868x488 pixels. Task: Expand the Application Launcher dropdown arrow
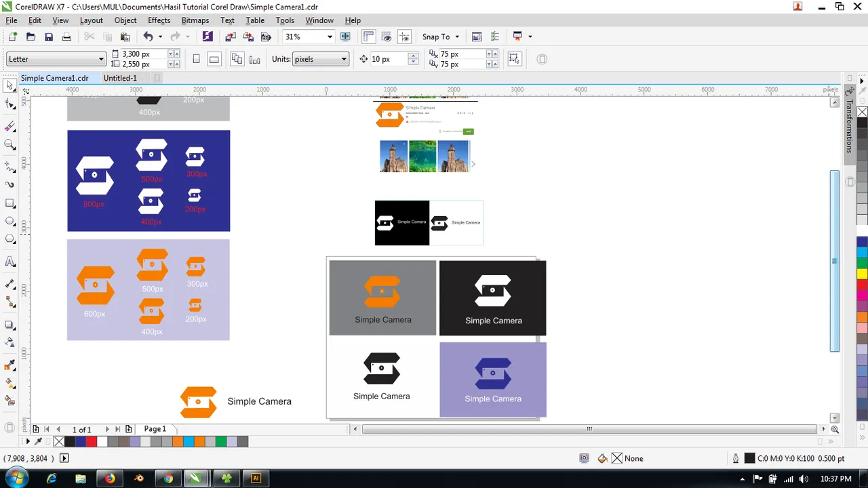point(530,37)
